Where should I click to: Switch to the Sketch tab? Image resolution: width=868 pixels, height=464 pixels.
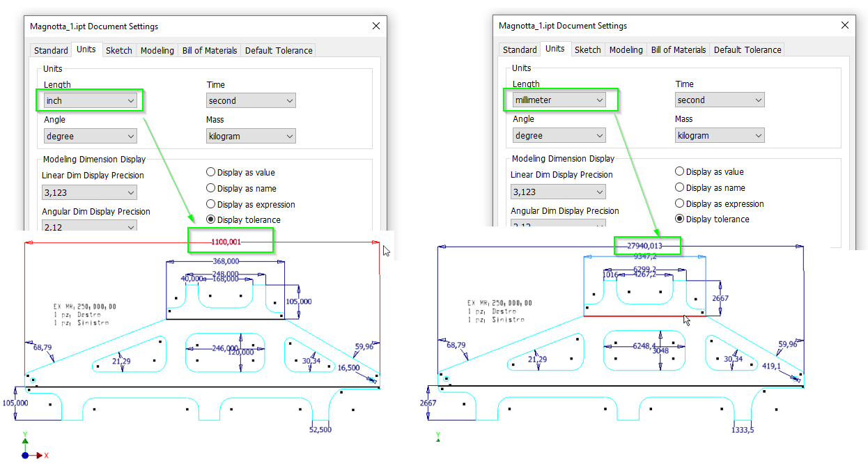(118, 49)
